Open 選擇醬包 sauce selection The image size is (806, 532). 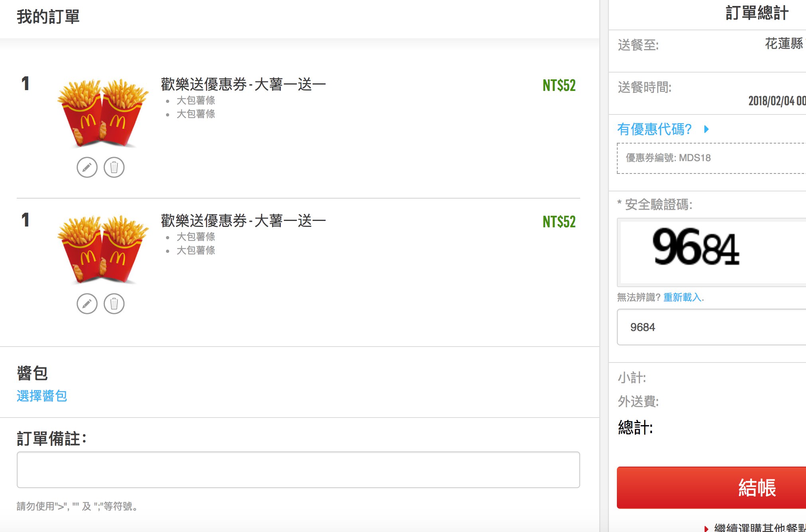(42, 396)
